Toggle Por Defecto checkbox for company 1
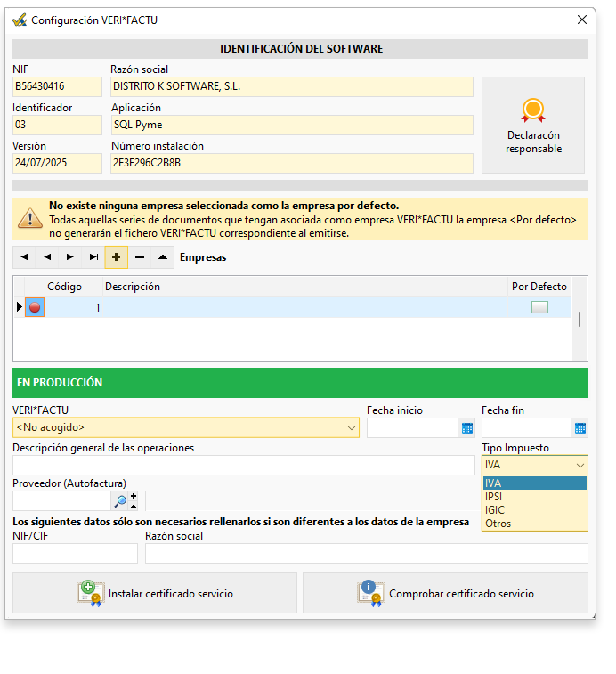Screen dimensions: 616x674 click(539, 307)
